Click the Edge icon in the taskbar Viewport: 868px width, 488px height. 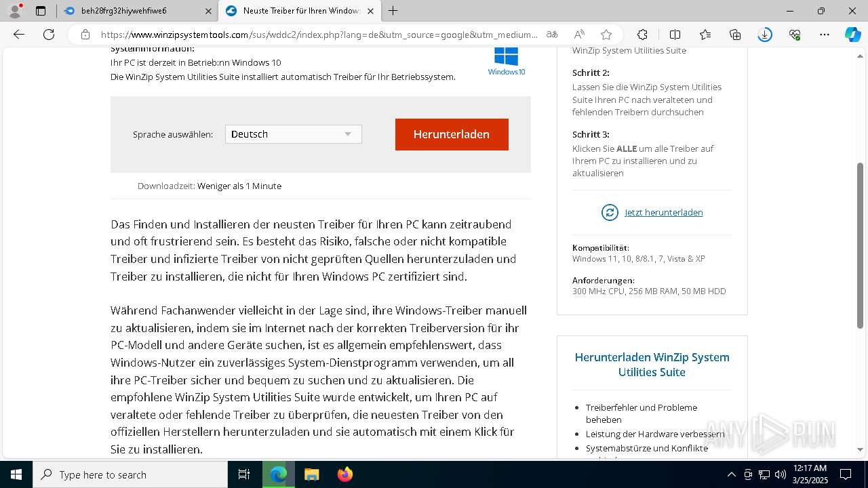279,474
